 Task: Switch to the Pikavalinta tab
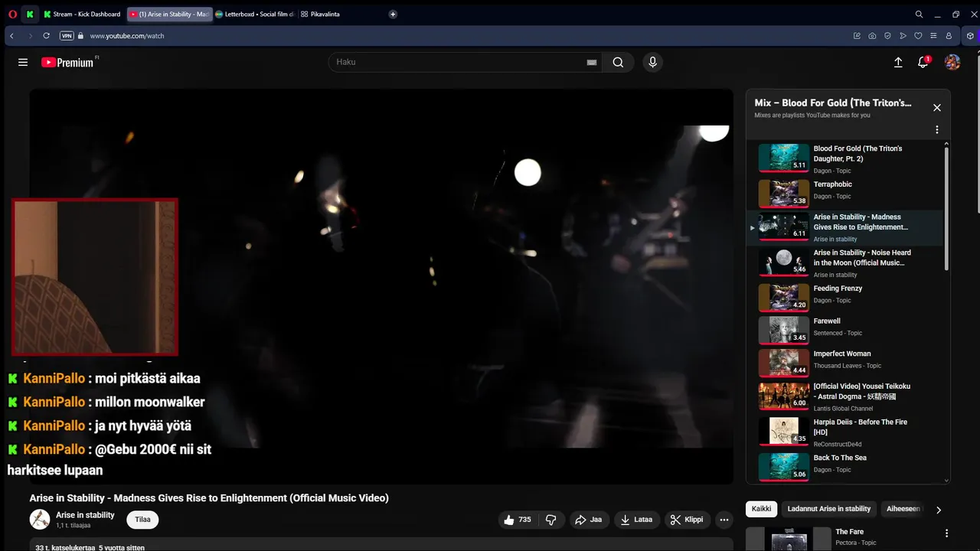pos(321,14)
